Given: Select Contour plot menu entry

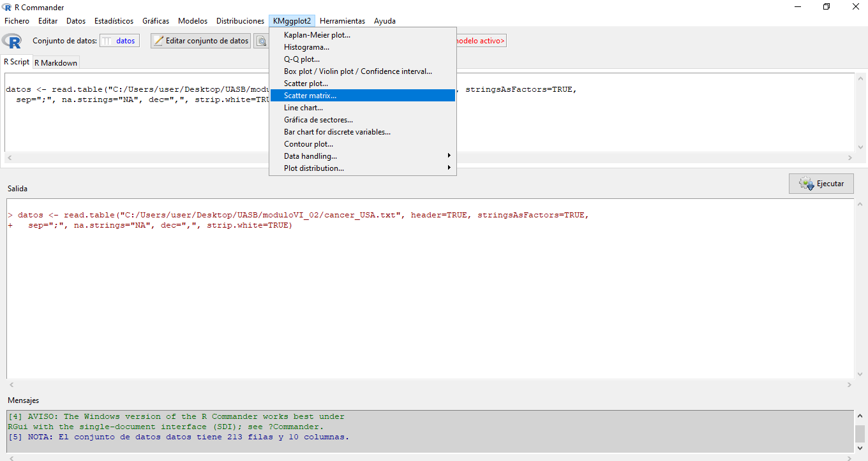Looking at the screenshot, I should (308, 144).
